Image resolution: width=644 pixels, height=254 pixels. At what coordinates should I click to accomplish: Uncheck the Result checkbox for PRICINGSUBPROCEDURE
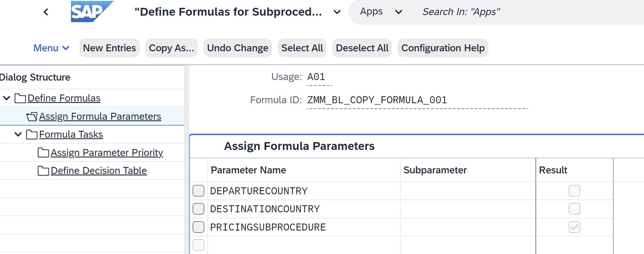574,227
